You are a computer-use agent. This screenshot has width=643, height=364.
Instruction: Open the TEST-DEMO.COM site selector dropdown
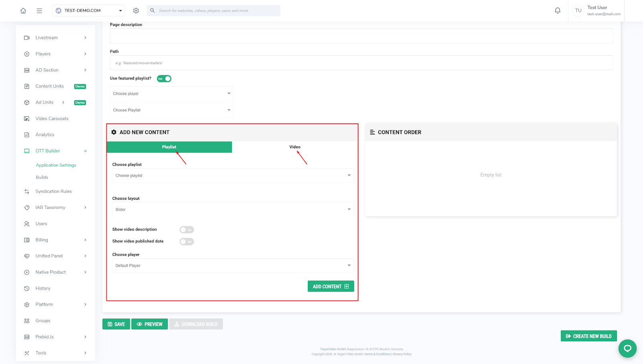[x=88, y=11]
